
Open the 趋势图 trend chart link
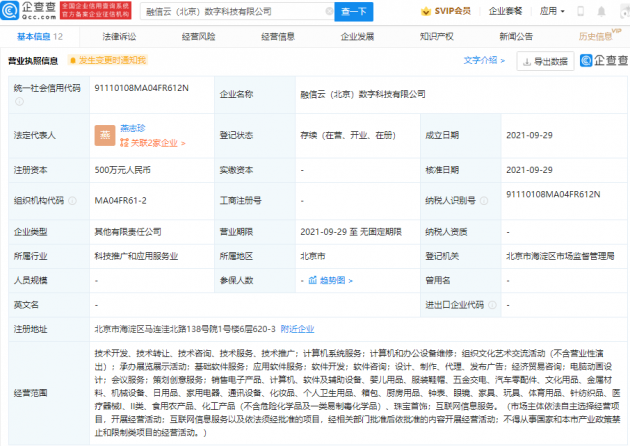pyautogui.click(x=330, y=280)
